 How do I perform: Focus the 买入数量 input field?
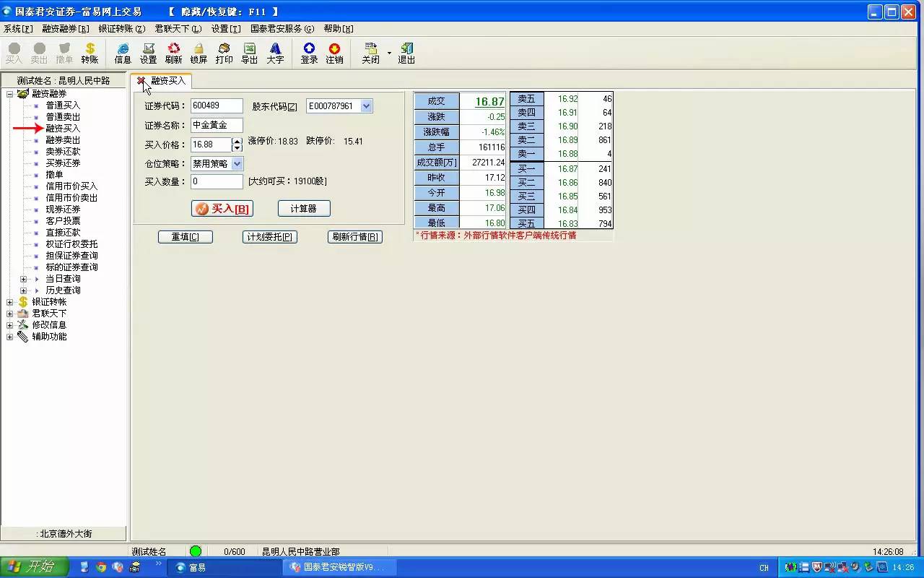(217, 181)
